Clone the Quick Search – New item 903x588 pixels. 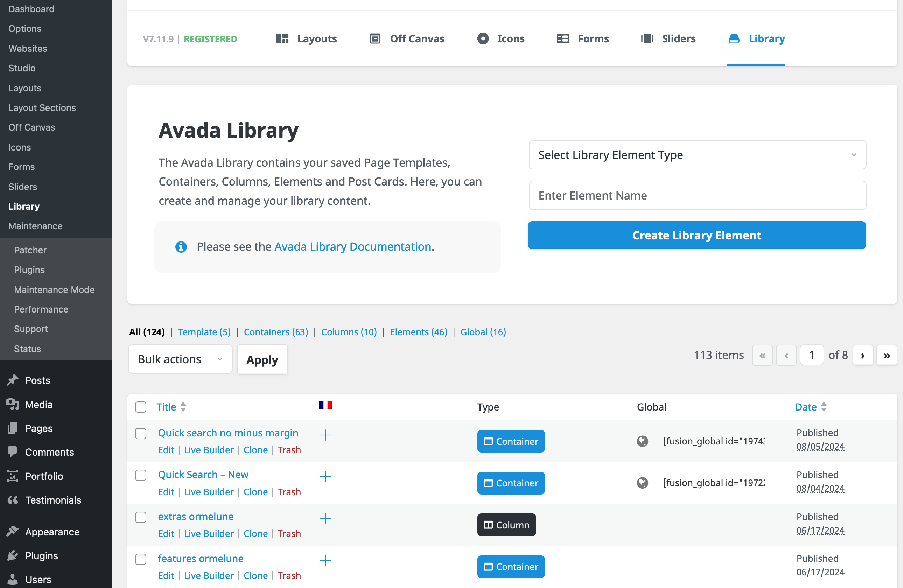255,492
